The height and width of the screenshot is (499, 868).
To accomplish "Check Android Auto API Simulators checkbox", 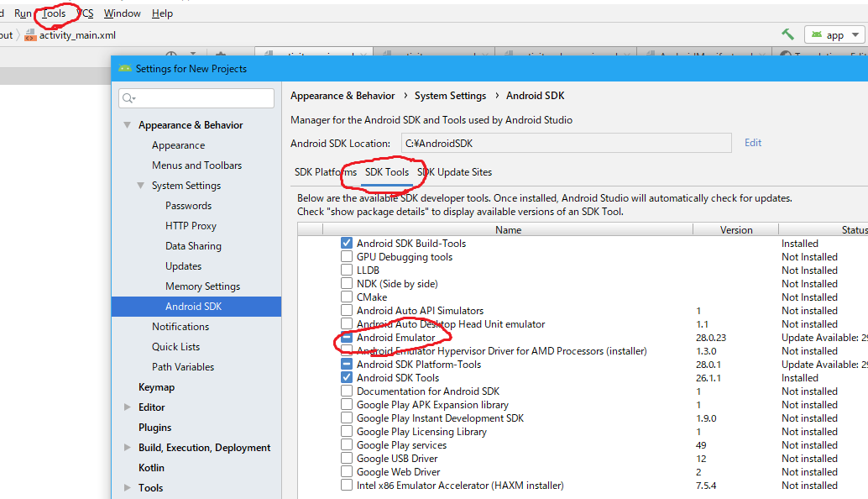I will 347,310.
